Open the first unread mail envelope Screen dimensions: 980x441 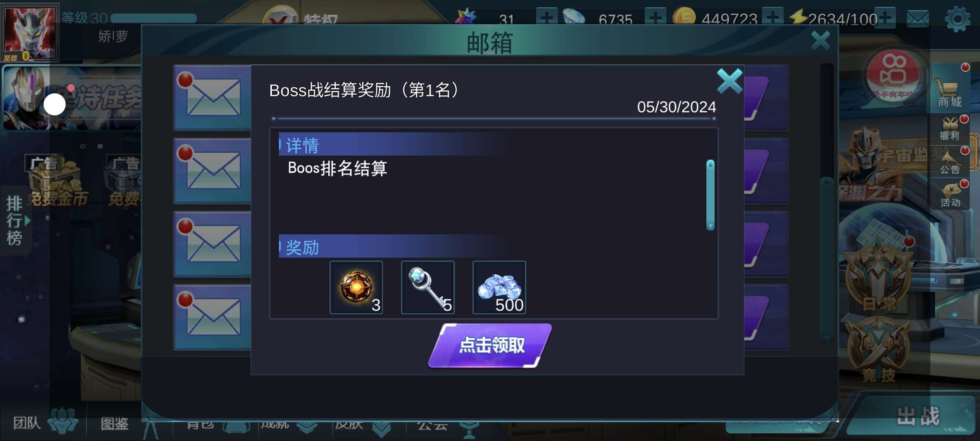click(x=212, y=98)
